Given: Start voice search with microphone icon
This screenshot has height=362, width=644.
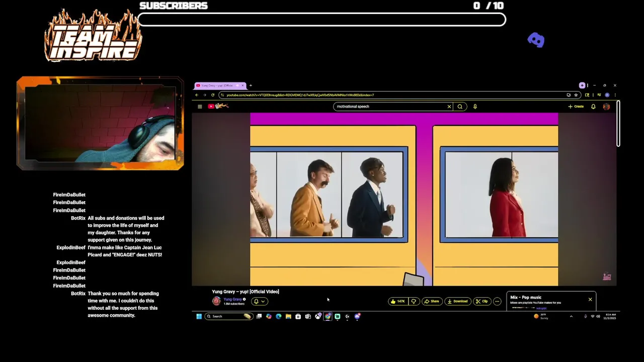Looking at the screenshot, I should (x=475, y=107).
